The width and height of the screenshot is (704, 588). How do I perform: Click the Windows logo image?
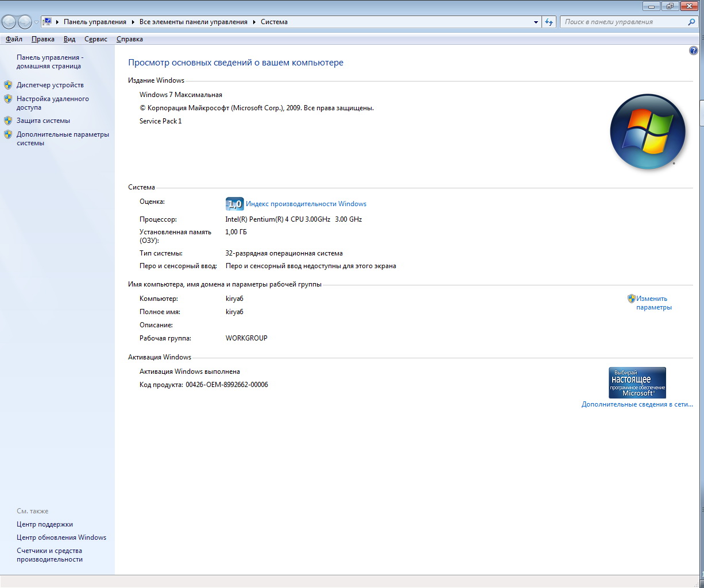648,131
